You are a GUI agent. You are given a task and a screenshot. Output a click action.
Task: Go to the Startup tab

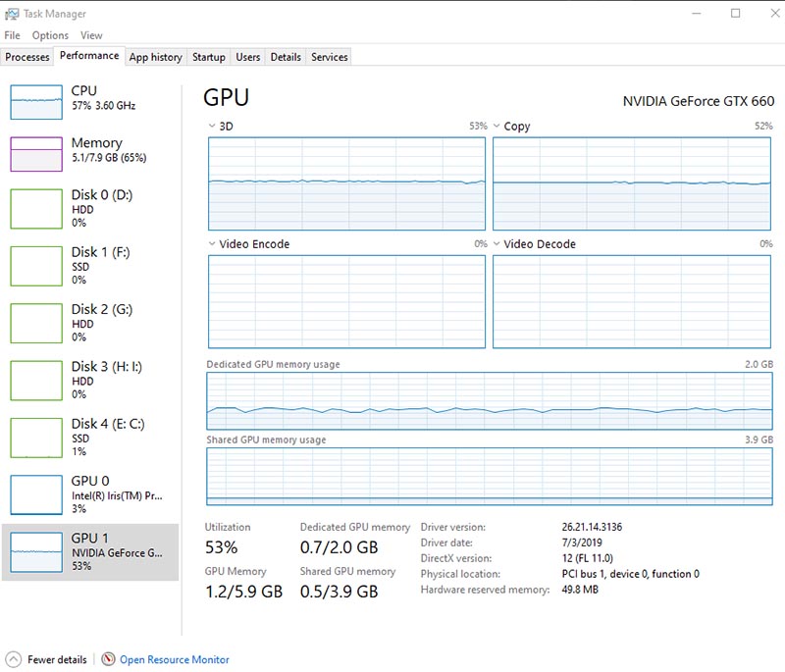click(x=209, y=57)
